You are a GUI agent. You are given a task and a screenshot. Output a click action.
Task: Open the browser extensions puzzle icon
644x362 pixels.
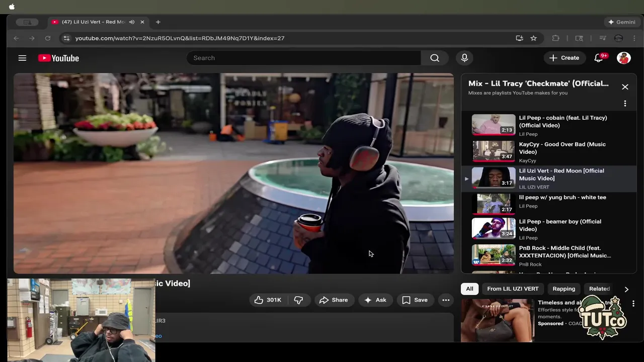click(555, 38)
